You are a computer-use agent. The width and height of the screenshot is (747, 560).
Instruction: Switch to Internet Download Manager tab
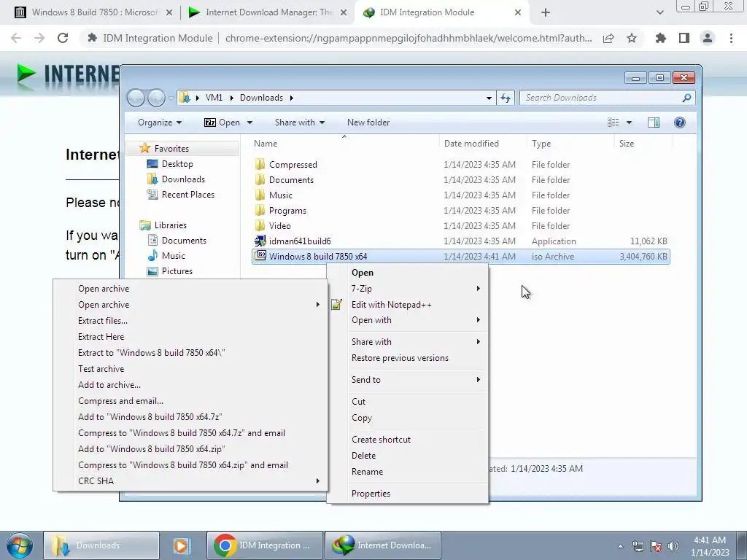click(268, 12)
